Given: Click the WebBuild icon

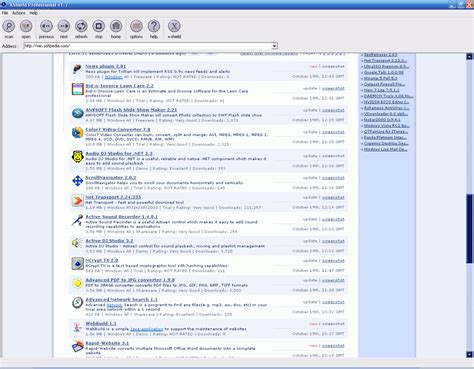Looking at the screenshot, I should click(77, 327).
